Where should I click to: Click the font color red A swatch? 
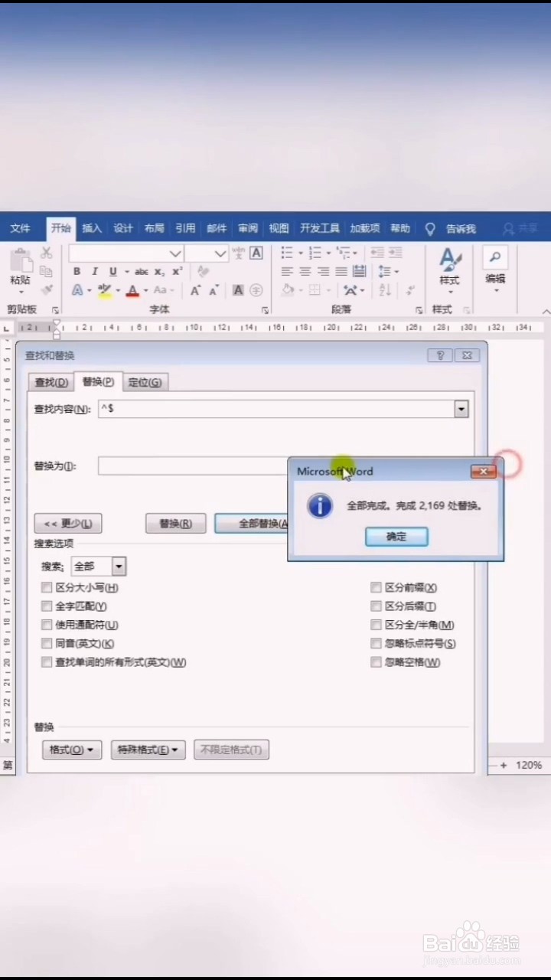click(132, 291)
